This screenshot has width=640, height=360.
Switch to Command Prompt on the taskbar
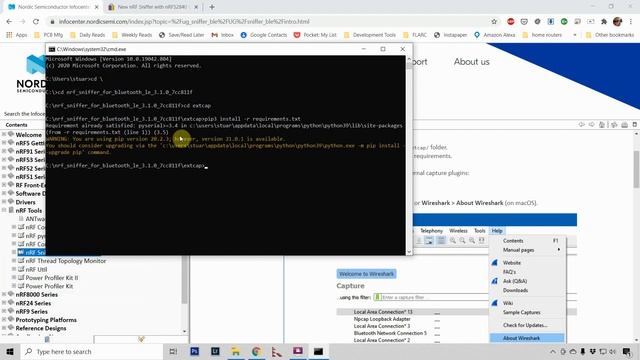tap(318, 351)
